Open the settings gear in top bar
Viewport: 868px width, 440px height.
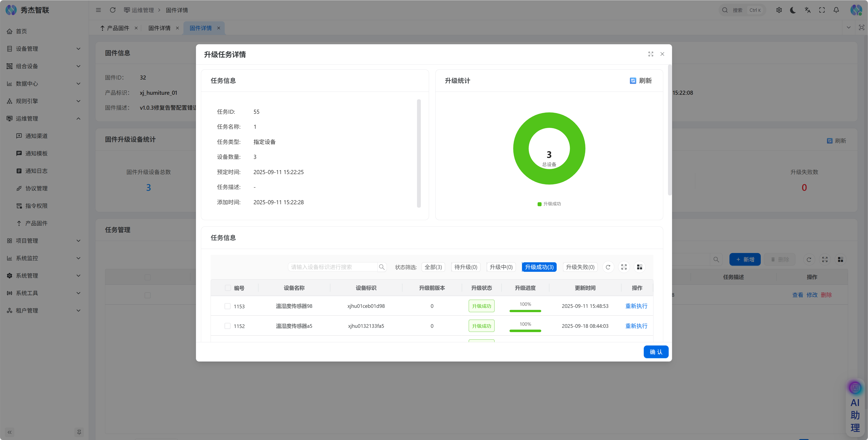tap(779, 10)
